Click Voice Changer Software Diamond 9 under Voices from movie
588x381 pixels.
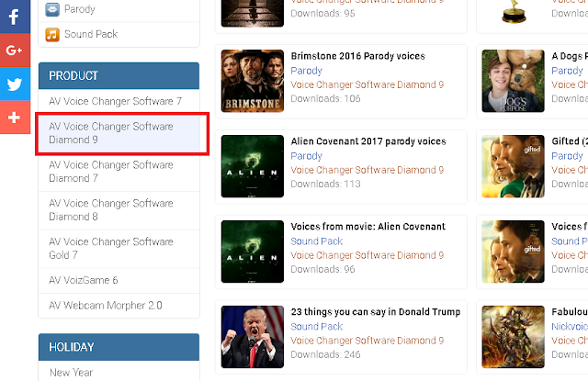[367, 255]
